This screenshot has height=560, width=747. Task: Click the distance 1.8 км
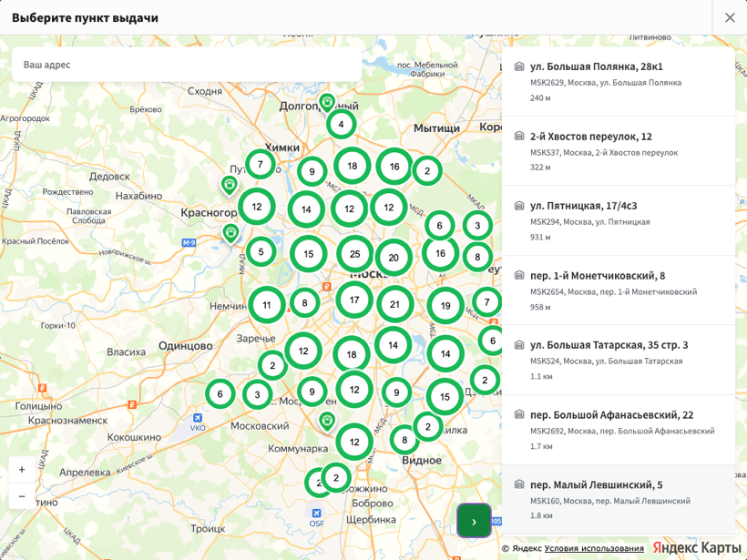point(541,515)
